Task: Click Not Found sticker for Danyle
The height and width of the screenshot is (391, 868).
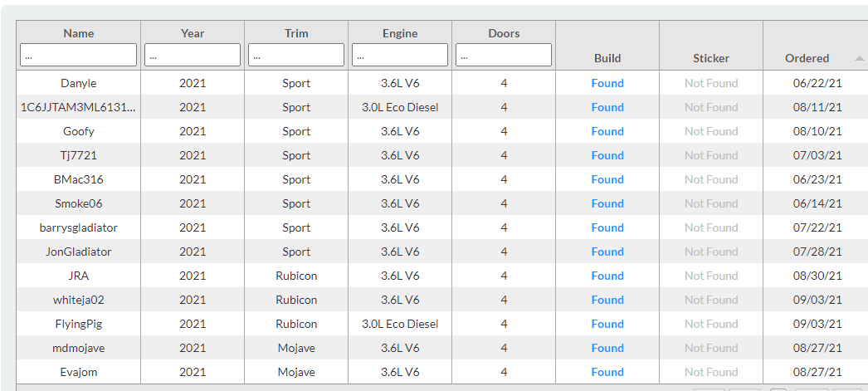Action: pos(711,83)
